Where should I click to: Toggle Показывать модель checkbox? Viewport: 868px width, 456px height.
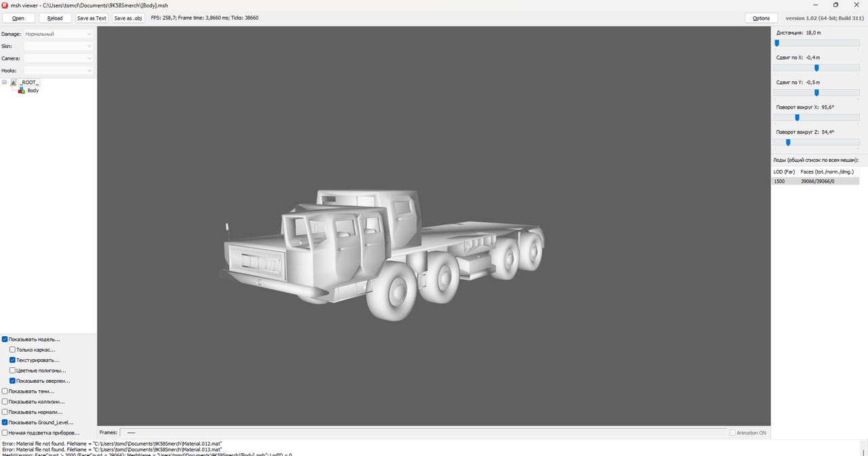(x=5, y=339)
